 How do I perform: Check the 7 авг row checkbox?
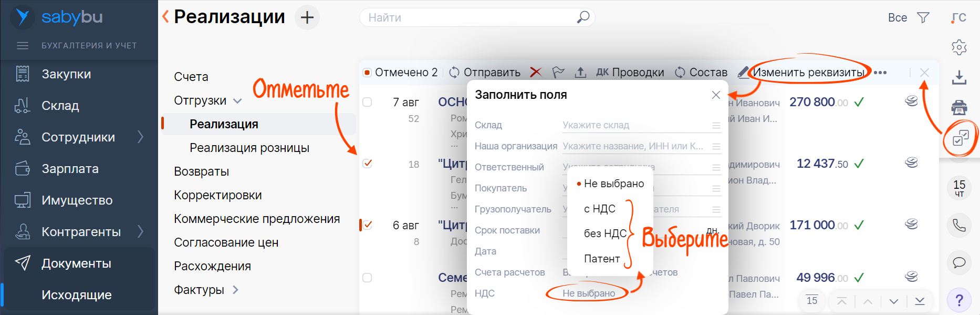click(x=367, y=102)
